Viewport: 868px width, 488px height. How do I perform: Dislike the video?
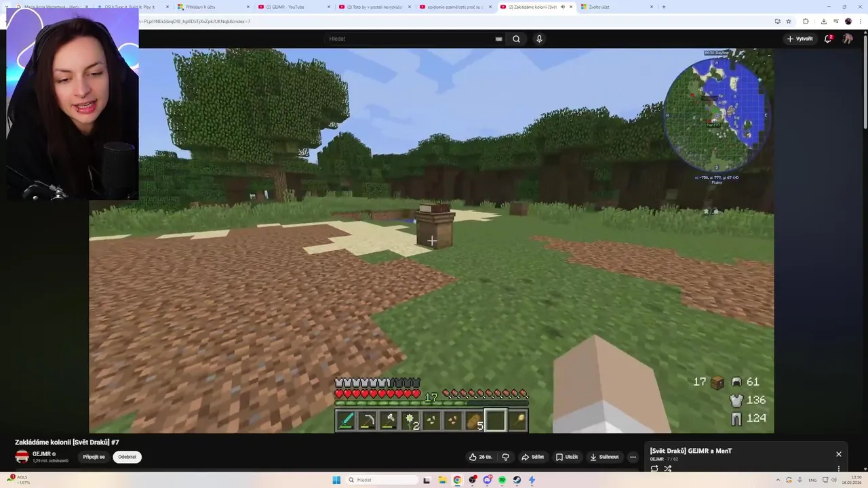tap(505, 457)
